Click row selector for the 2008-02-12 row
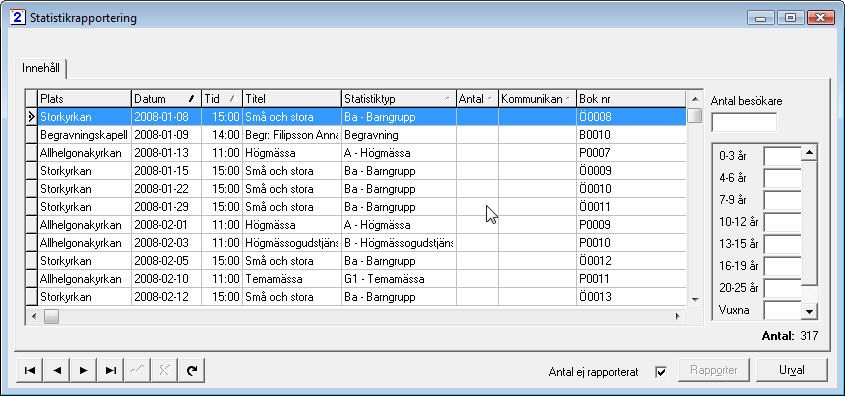The image size is (845, 396). [32, 297]
